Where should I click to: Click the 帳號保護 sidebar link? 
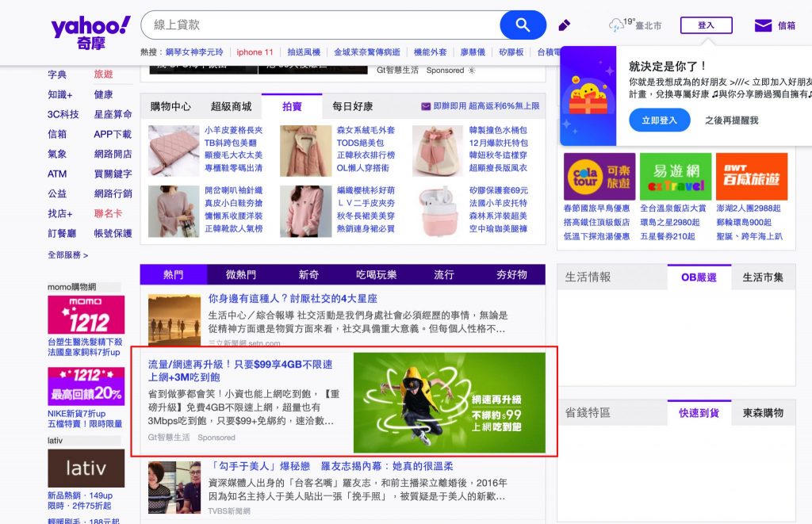pos(113,233)
